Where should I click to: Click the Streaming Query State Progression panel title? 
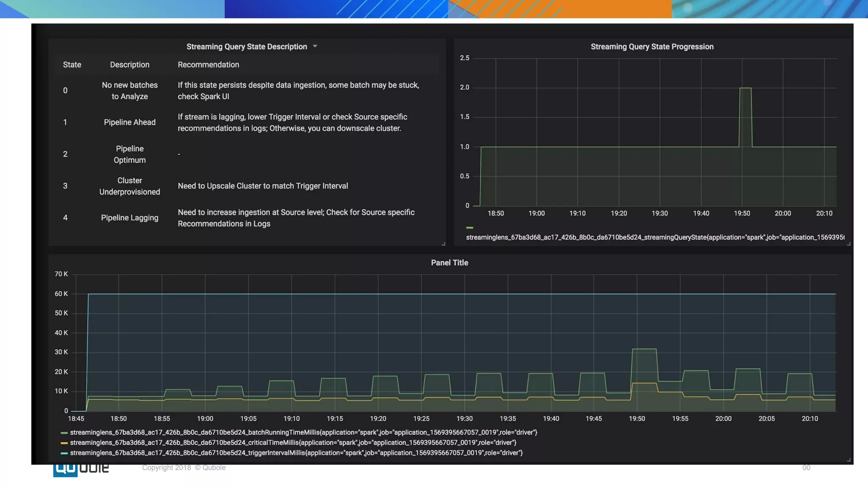(x=652, y=47)
